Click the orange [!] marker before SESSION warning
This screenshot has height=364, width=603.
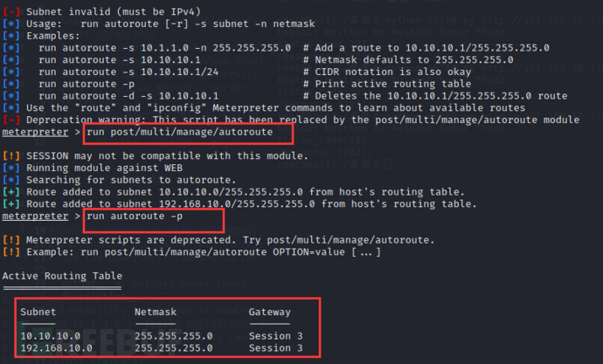11,156
